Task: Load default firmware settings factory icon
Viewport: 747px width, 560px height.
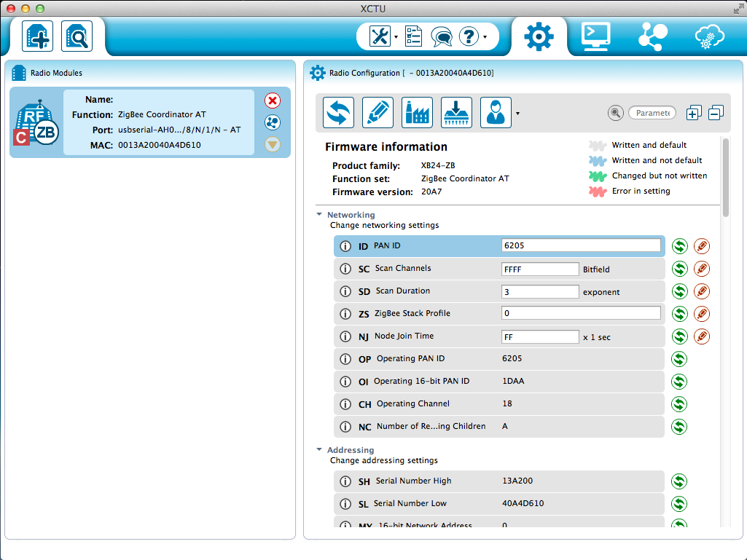Action: point(418,113)
